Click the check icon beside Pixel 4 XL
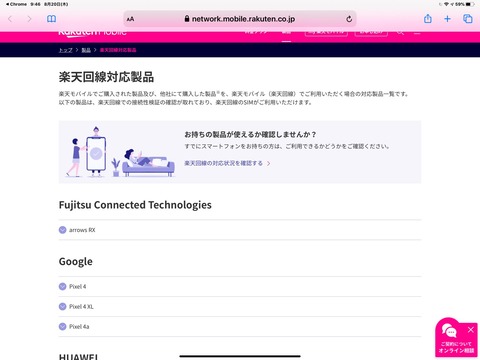 pos(62,307)
